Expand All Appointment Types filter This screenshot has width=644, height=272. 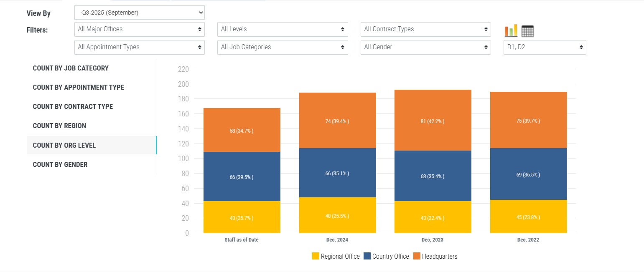click(x=139, y=47)
